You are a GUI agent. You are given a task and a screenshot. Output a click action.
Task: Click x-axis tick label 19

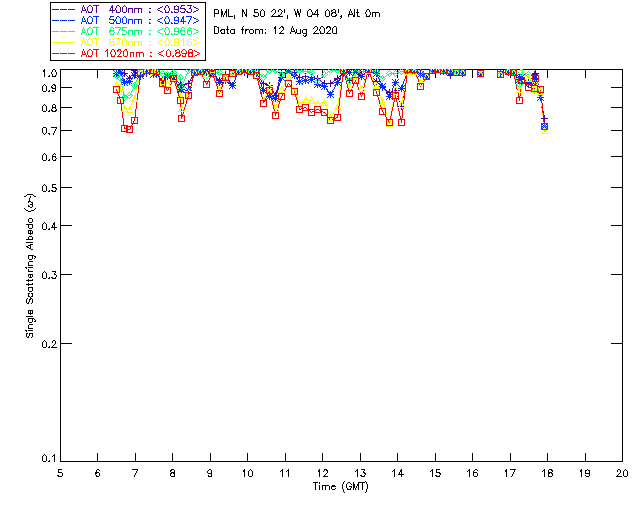(x=585, y=474)
